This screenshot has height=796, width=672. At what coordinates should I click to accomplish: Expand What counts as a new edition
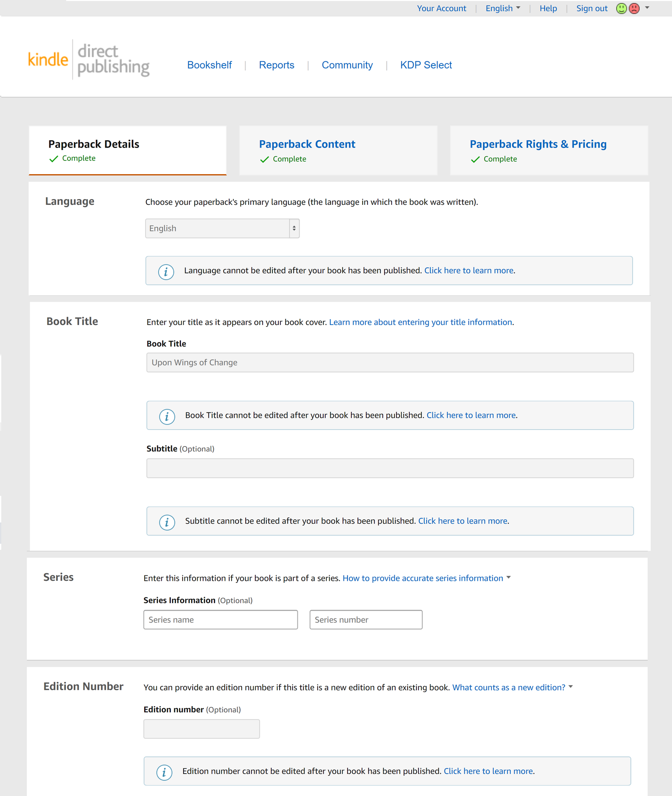(512, 687)
